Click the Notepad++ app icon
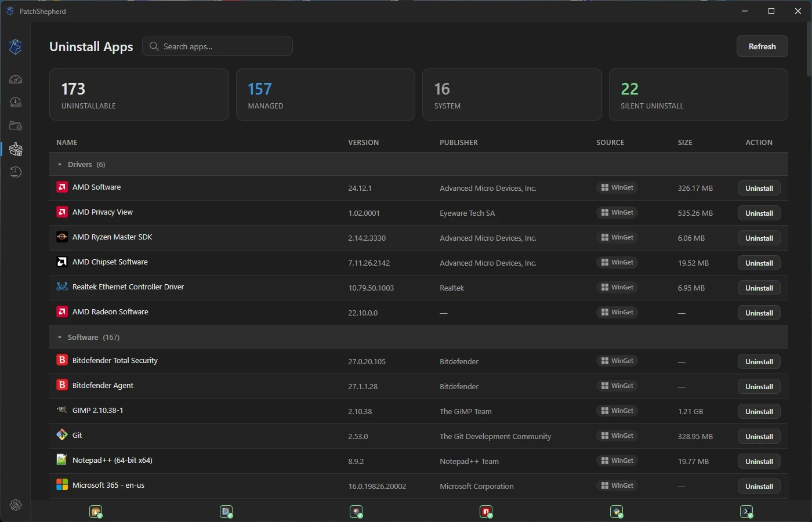The height and width of the screenshot is (522, 812). 62,460
